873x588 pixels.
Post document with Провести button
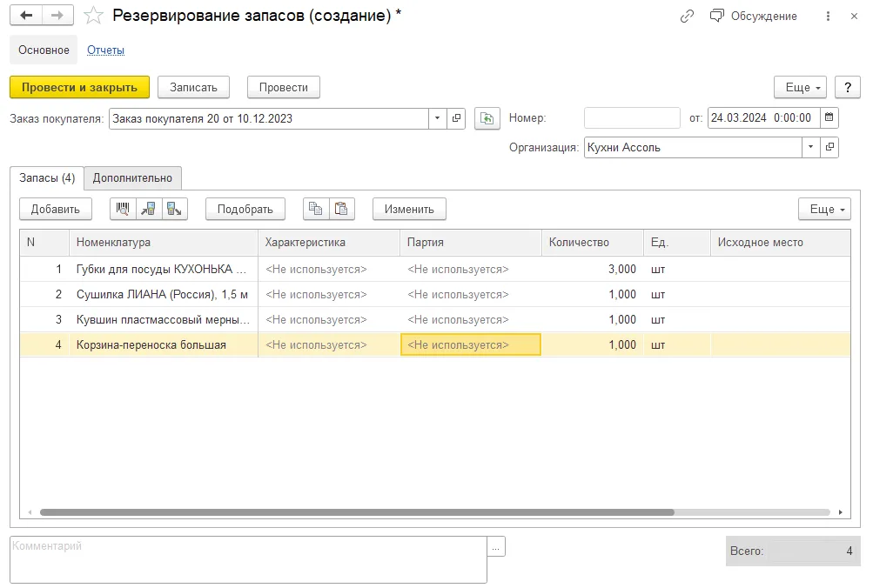click(284, 87)
